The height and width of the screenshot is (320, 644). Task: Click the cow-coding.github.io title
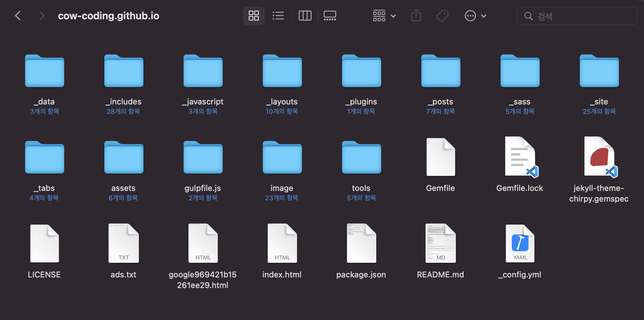point(108,16)
